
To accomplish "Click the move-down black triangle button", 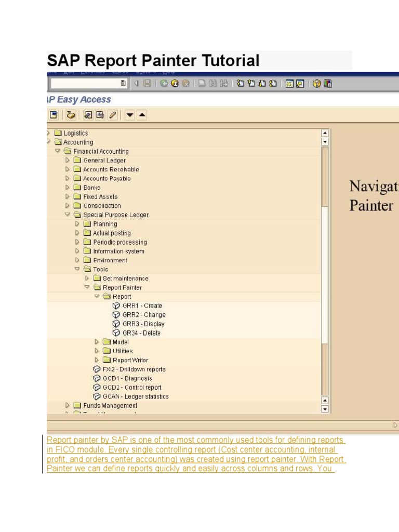I will tap(130, 115).
